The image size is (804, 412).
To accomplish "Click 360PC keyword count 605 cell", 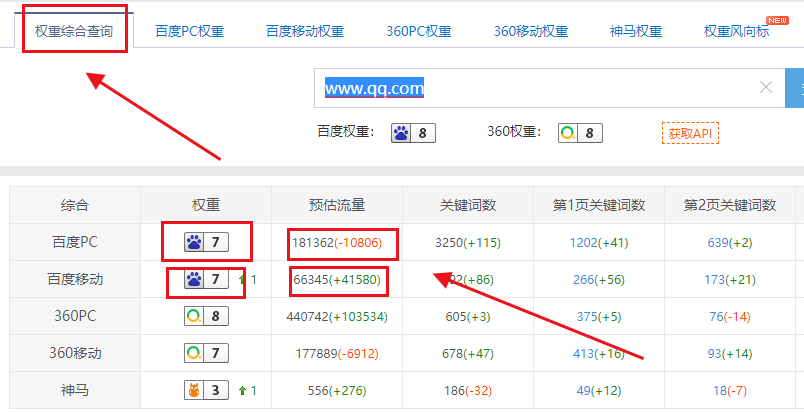I will coord(468,317).
